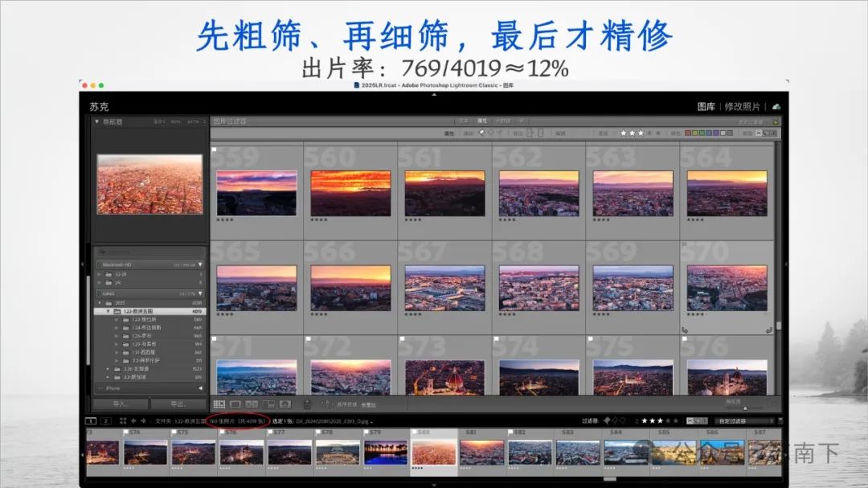Select the 文本 Text filter tab
The width and height of the screenshot is (868, 488).
(x=464, y=121)
